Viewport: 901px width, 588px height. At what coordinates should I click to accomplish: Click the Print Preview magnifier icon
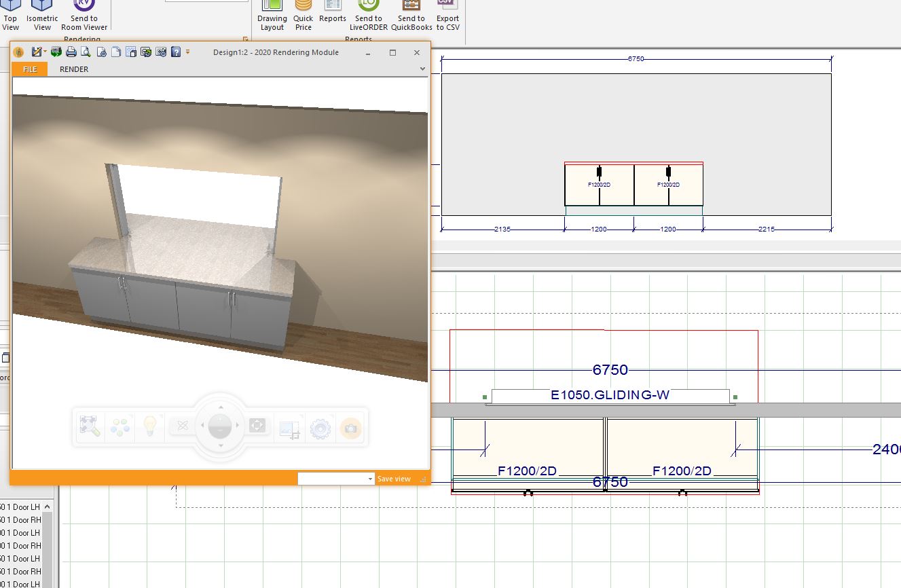tap(86, 52)
